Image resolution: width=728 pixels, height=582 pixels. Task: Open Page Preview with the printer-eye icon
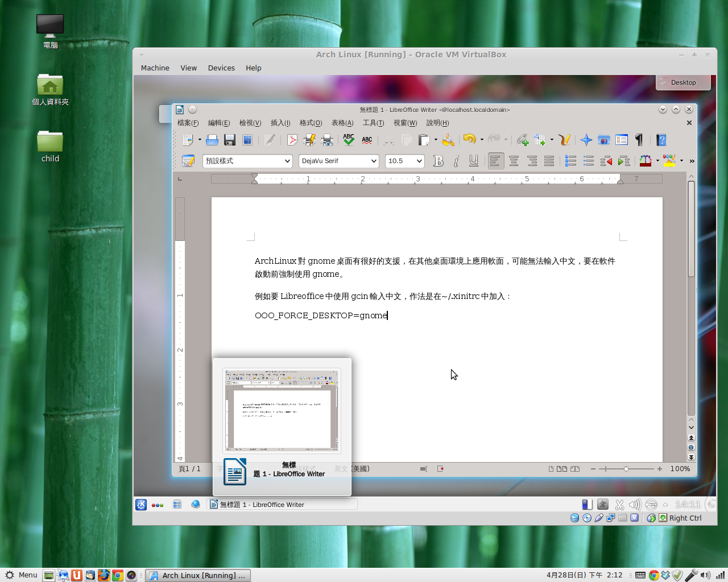tap(327, 140)
